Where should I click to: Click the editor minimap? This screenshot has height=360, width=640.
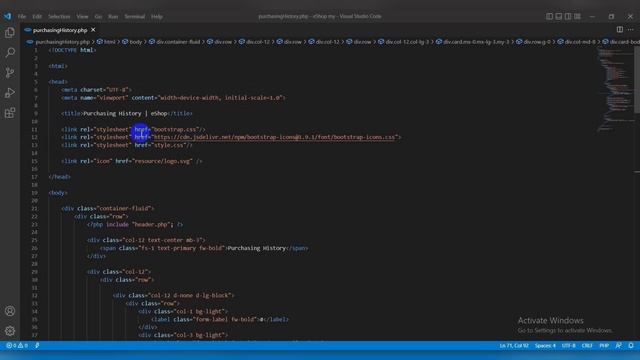tap(615, 88)
